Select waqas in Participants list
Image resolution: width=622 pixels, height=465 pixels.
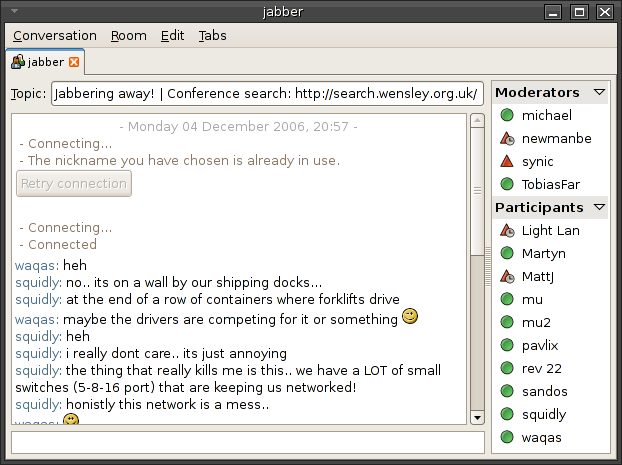pos(550,437)
